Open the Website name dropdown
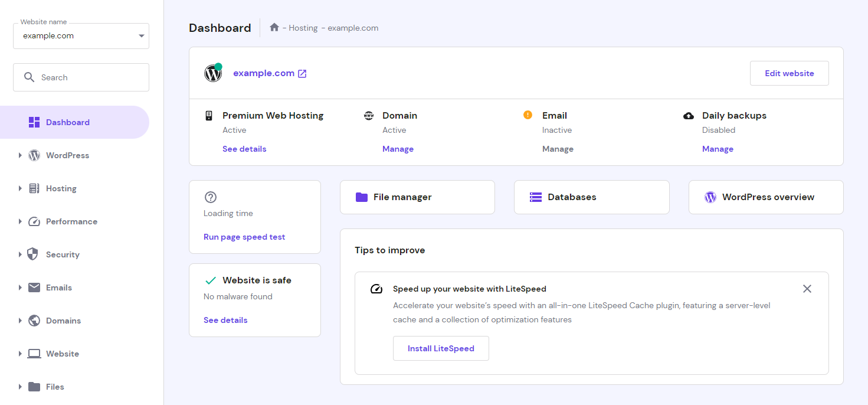This screenshot has width=868, height=405. pyautogui.click(x=81, y=36)
